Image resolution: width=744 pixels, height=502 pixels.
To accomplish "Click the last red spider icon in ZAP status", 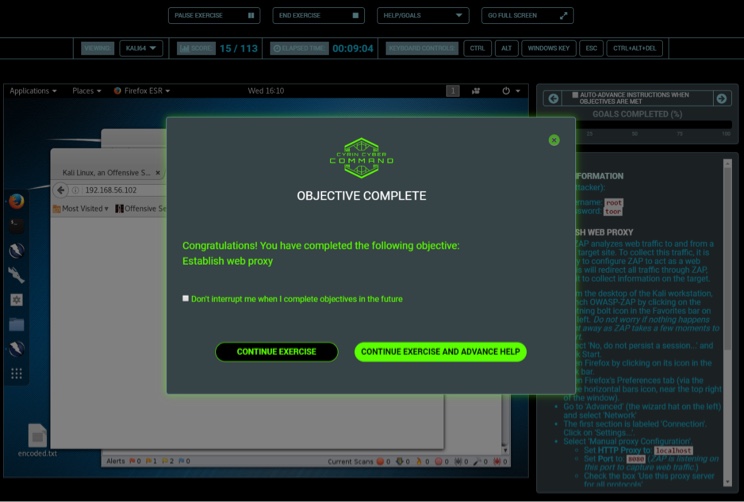I will pos(497,461).
